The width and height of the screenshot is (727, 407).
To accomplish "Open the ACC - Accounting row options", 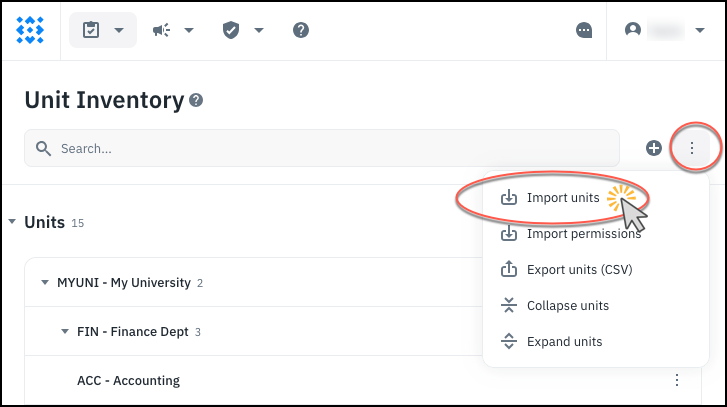I will 677,380.
